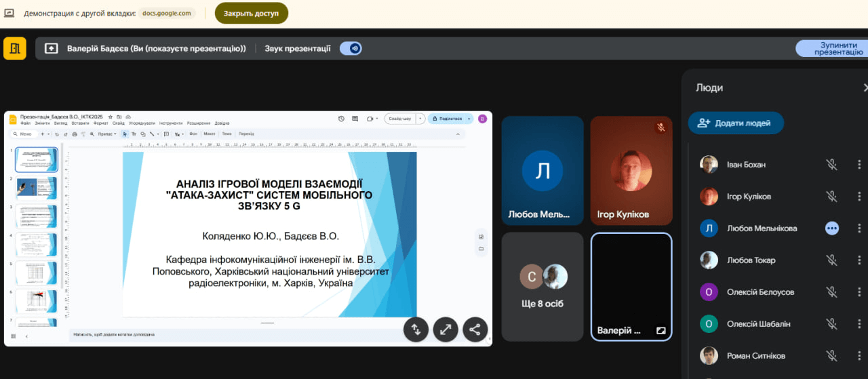Open more options for Олексій Бєлоусов
Image resolution: width=868 pixels, height=379 pixels.
[x=859, y=292]
